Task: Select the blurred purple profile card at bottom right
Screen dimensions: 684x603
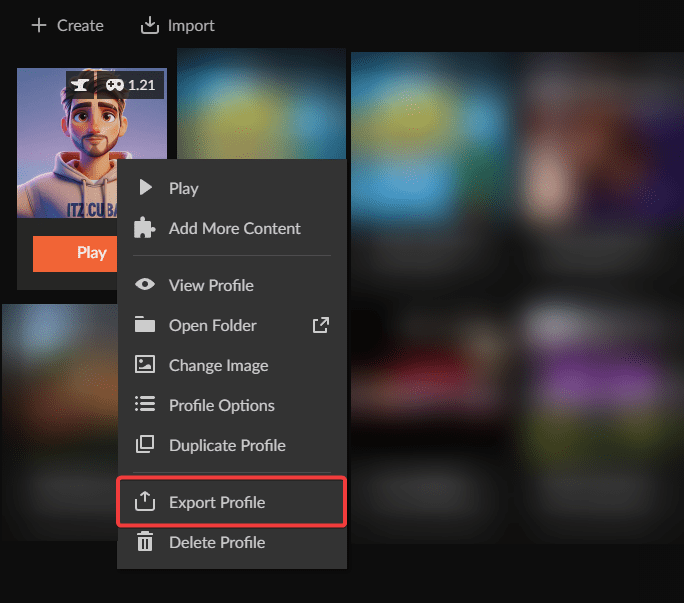Action: pos(600,400)
